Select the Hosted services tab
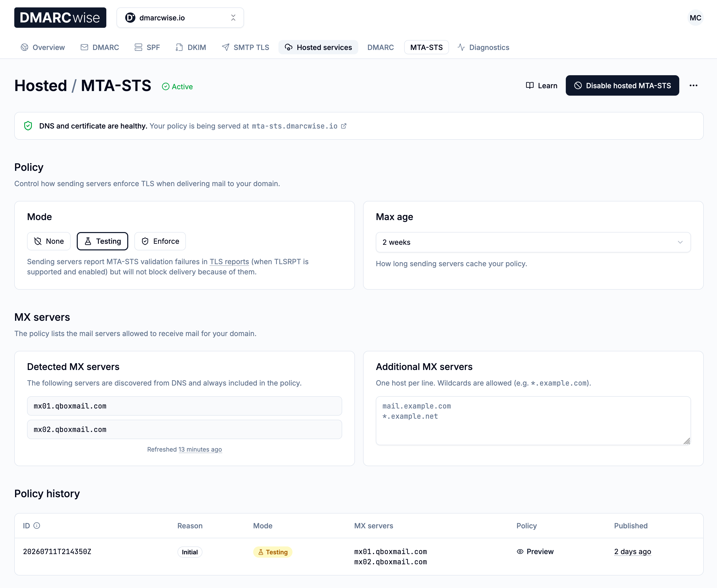The height and width of the screenshot is (588, 717). (318, 47)
